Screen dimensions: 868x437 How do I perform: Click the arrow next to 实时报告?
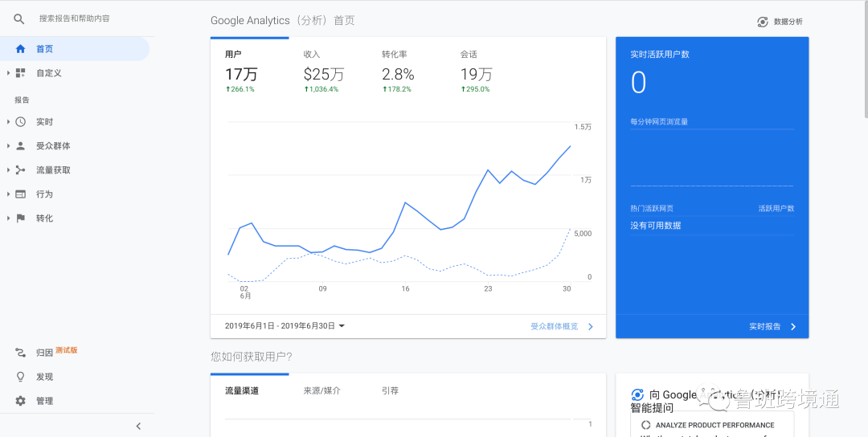point(793,326)
